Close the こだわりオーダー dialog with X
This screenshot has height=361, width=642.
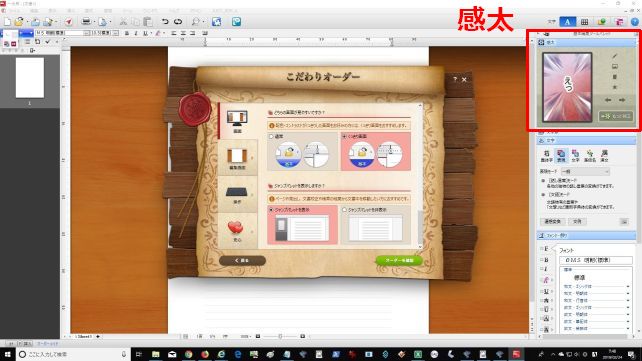coord(464,79)
